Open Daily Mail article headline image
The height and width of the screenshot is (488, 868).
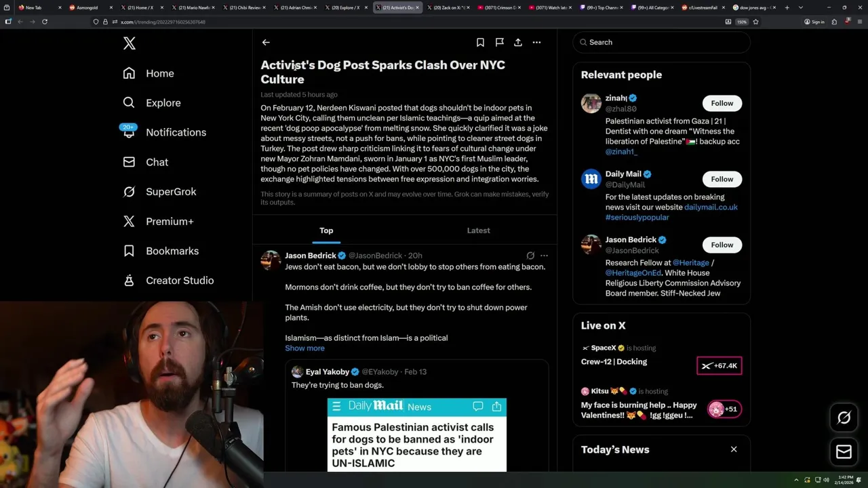click(416, 435)
